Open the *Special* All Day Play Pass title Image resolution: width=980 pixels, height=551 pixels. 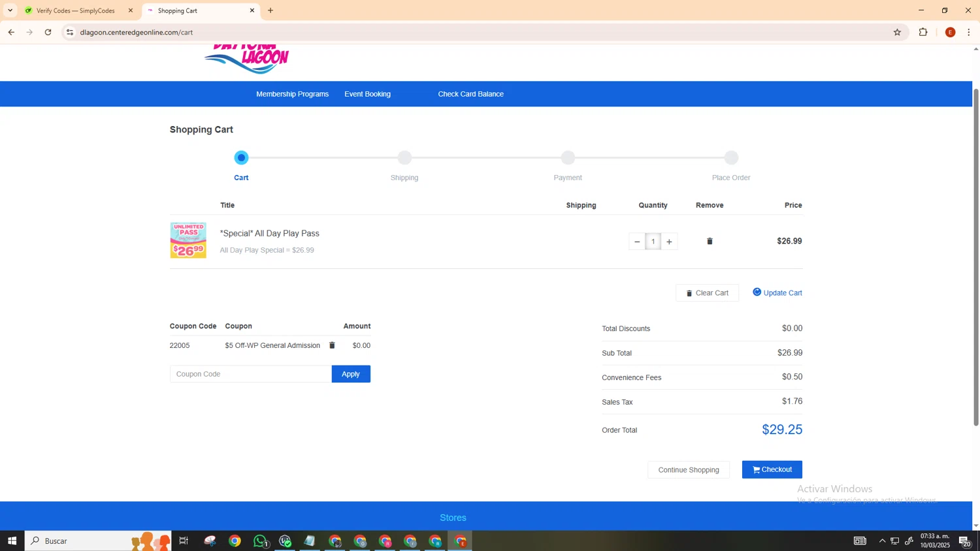(x=270, y=234)
